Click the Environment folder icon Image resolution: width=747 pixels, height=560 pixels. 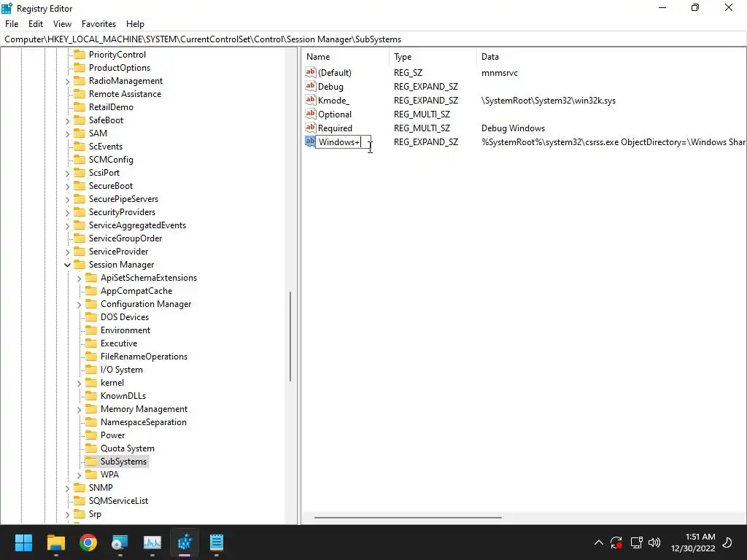click(x=91, y=330)
